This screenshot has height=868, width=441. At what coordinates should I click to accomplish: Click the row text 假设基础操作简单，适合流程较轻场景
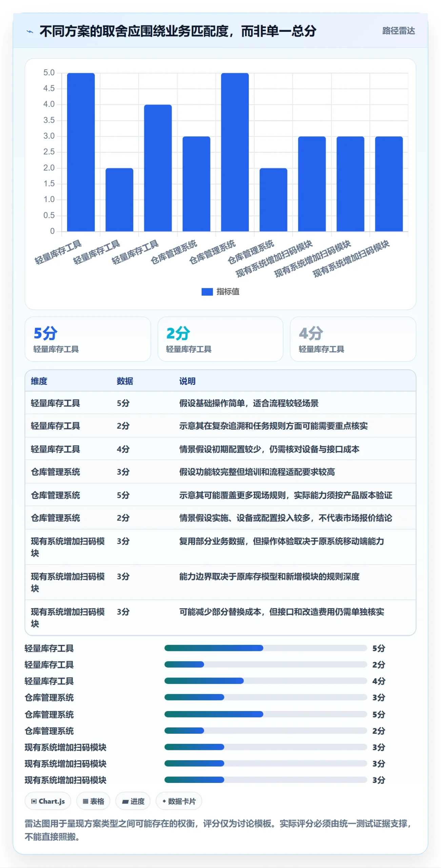tap(249, 403)
